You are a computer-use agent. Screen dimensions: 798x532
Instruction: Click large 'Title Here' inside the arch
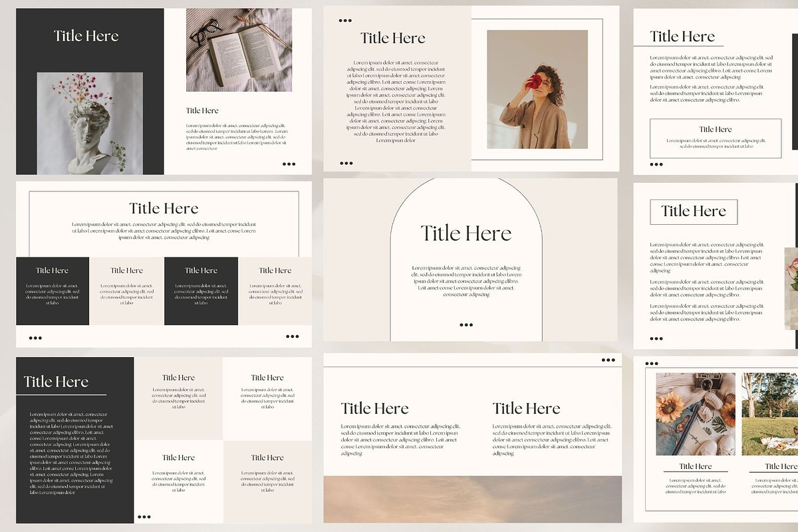466,233
